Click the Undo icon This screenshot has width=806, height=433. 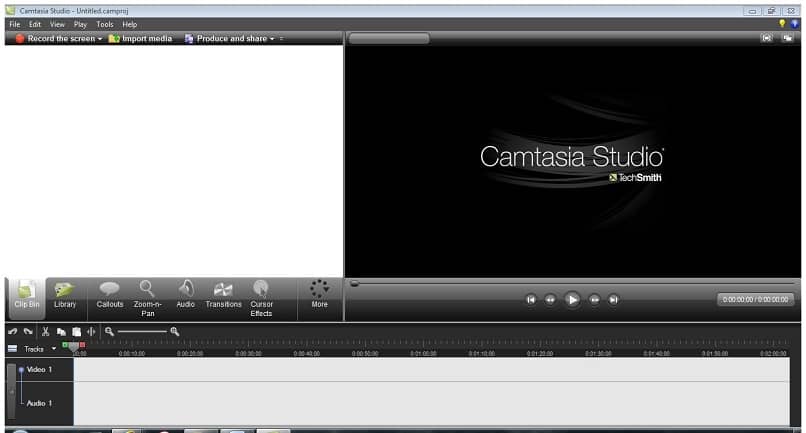[x=13, y=332]
